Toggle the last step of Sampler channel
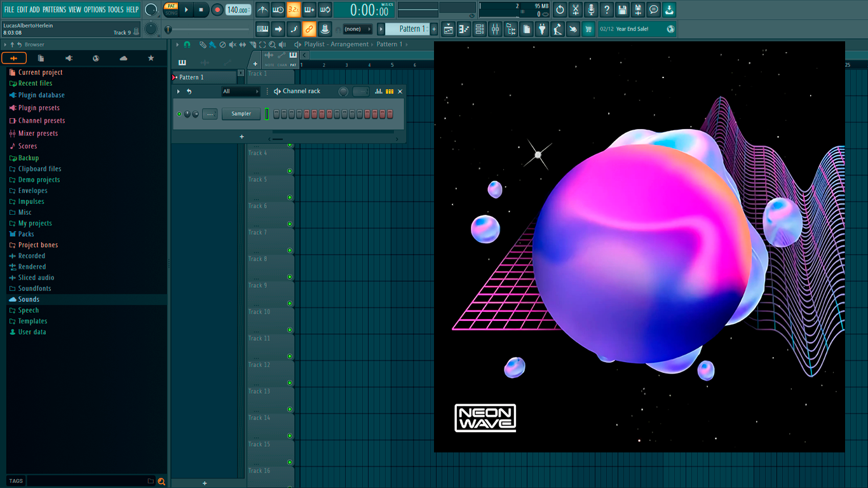Image resolution: width=868 pixels, height=488 pixels. [390, 114]
